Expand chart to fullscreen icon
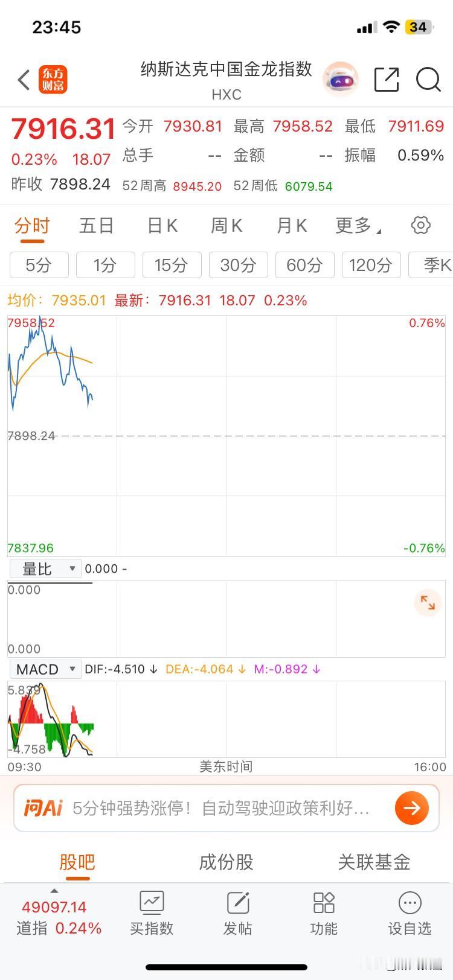453x980 pixels. (x=428, y=602)
